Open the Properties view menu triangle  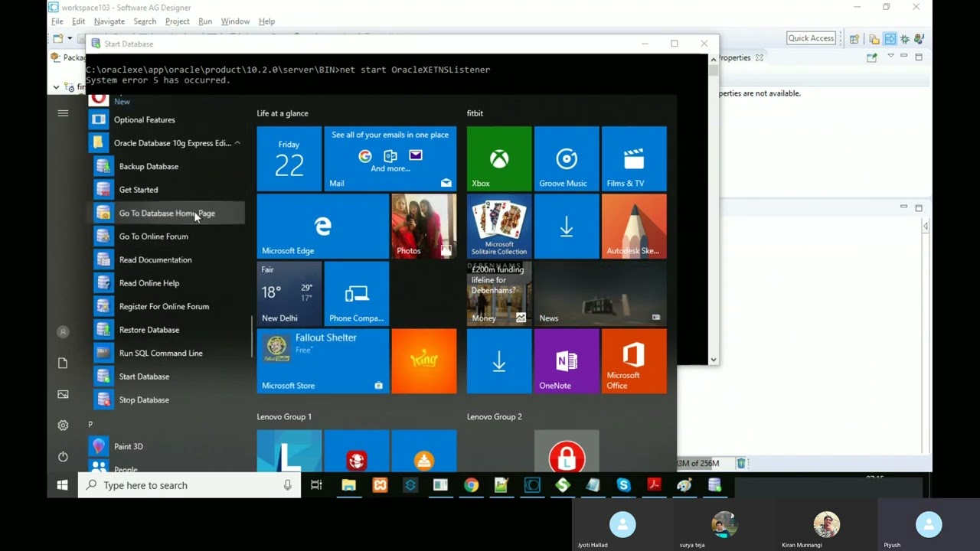click(890, 57)
